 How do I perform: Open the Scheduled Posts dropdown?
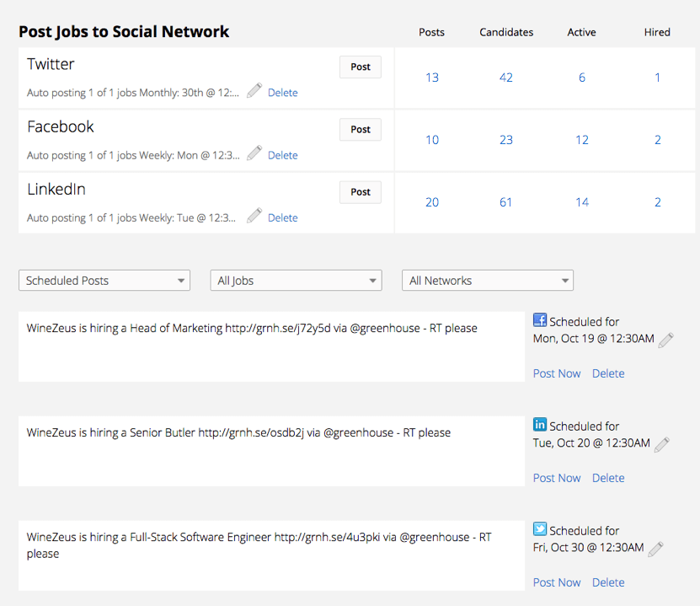(x=104, y=281)
